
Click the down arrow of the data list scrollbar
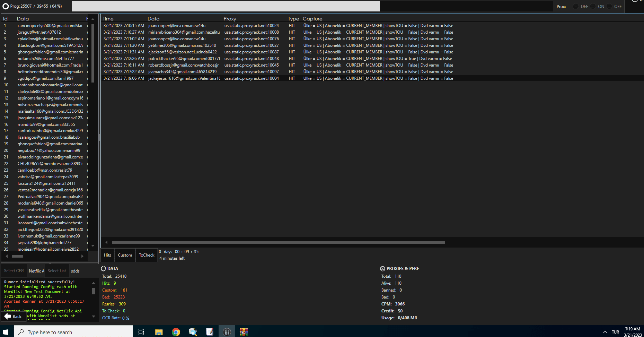93,246
